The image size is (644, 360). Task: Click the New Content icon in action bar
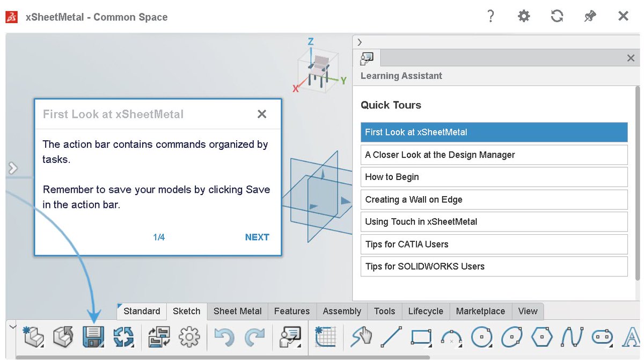coord(33,337)
